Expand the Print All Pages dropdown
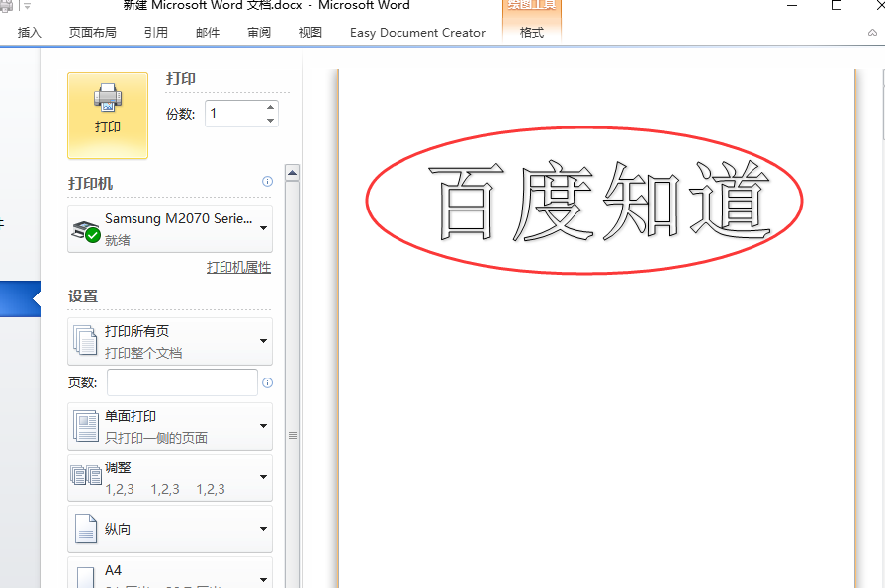The height and width of the screenshot is (588, 885). click(x=170, y=341)
